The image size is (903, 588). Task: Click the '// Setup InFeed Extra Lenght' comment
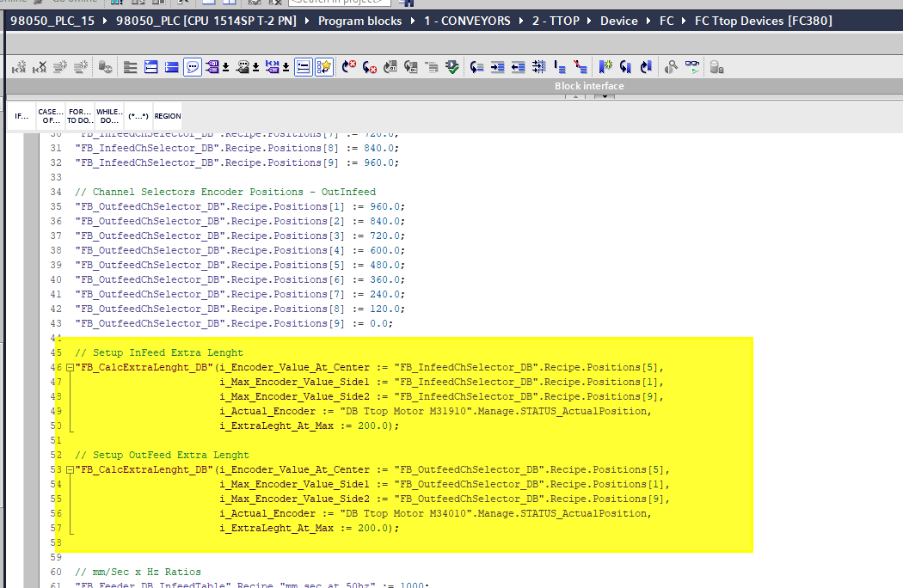pos(159,352)
